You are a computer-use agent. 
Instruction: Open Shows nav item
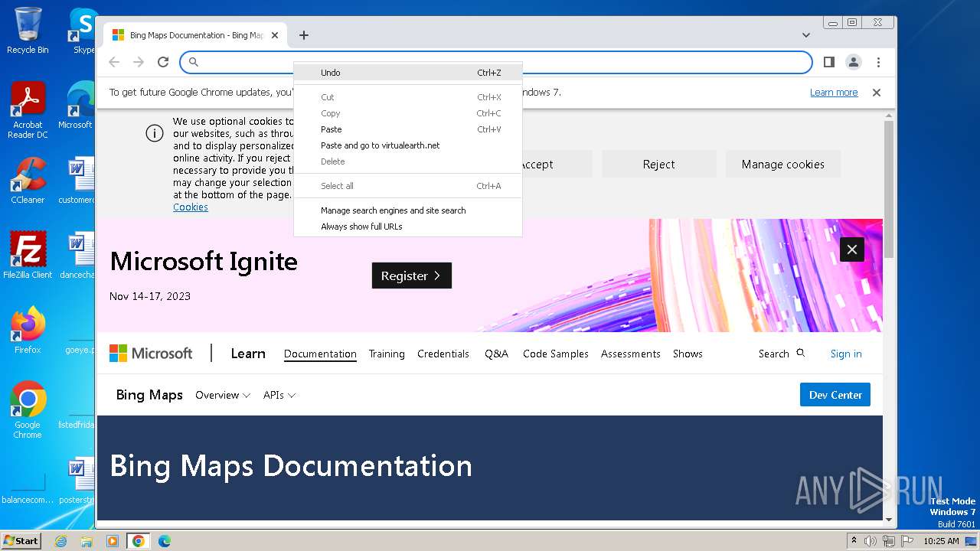(x=688, y=354)
